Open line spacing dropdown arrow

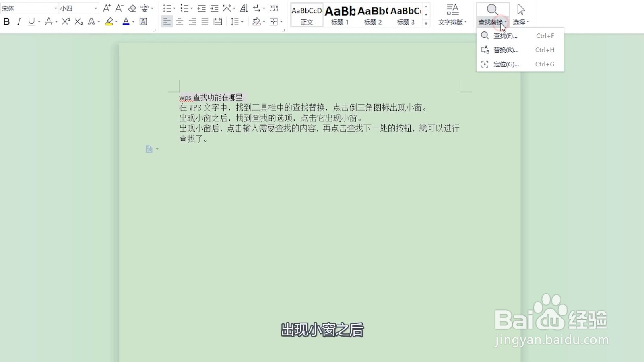(242, 22)
